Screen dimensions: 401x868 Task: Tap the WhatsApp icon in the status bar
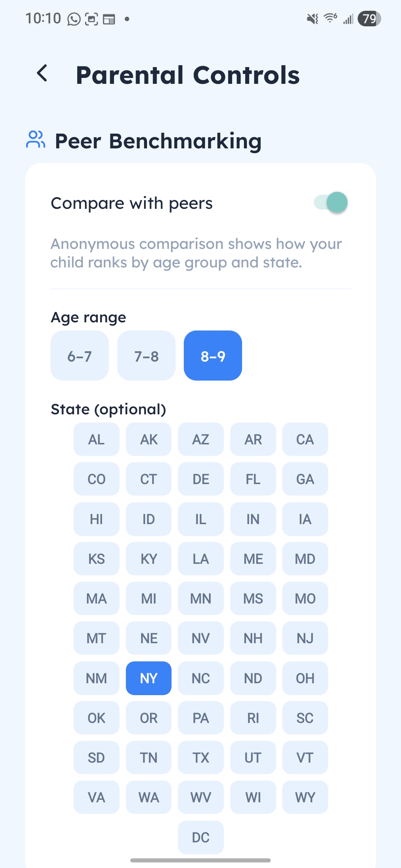(x=73, y=19)
